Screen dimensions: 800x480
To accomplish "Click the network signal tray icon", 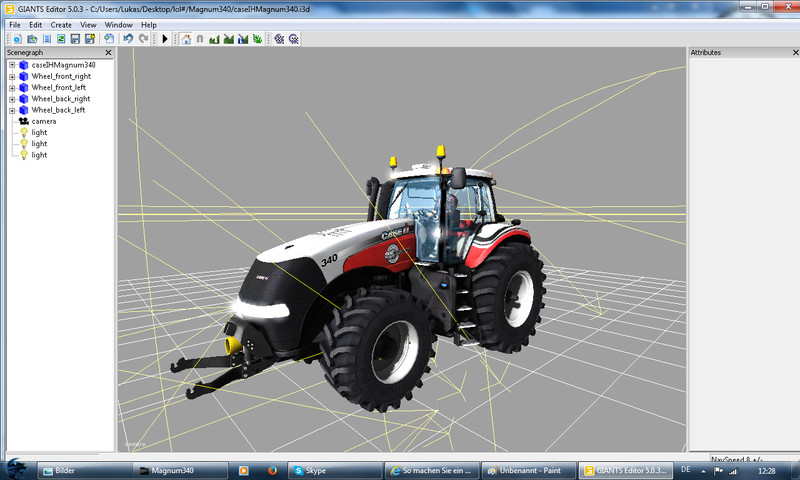I will pos(734,471).
